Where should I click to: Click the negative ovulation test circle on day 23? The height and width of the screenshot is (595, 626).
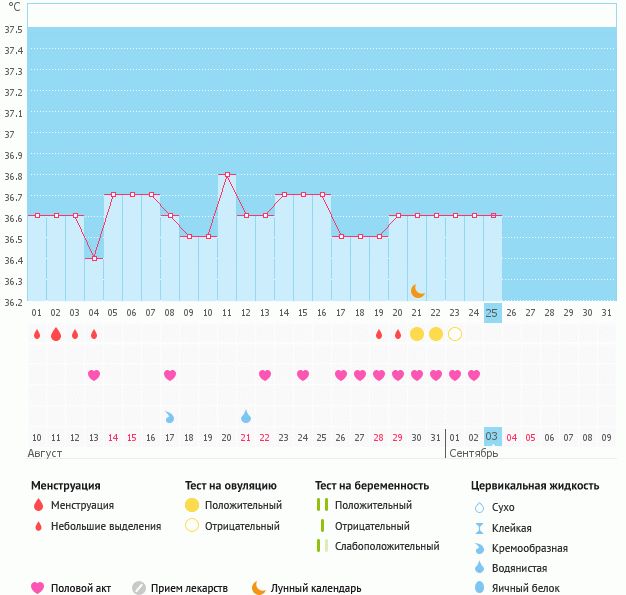[455, 334]
